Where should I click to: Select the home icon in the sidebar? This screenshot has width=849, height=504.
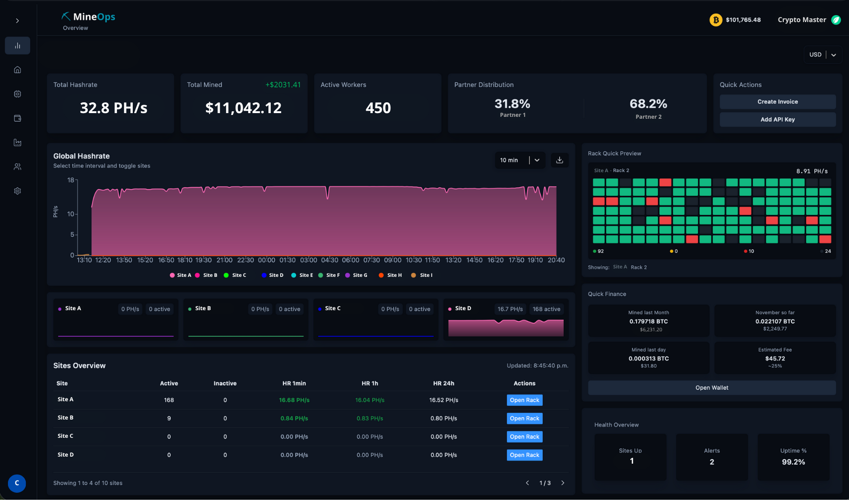pos(17,69)
